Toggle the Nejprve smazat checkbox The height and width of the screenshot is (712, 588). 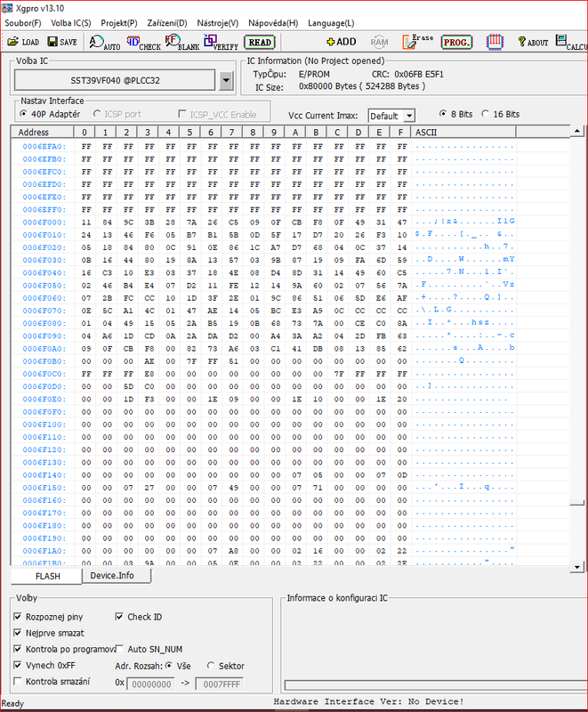(18, 633)
